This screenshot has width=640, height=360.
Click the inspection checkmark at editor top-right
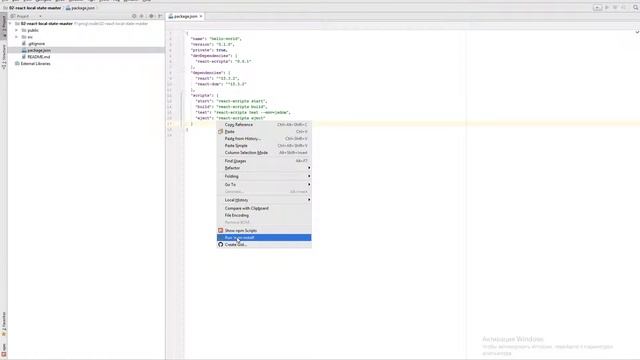tap(637, 32)
